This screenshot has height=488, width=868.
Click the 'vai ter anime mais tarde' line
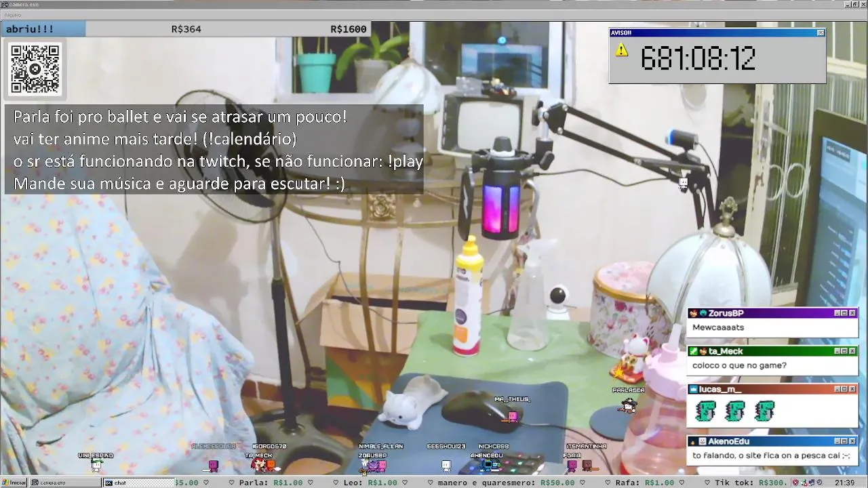click(x=155, y=139)
